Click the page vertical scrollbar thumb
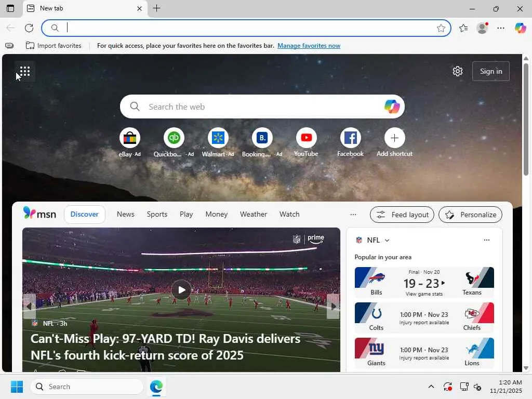Image resolution: width=532 pixels, height=399 pixels. [526, 119]
